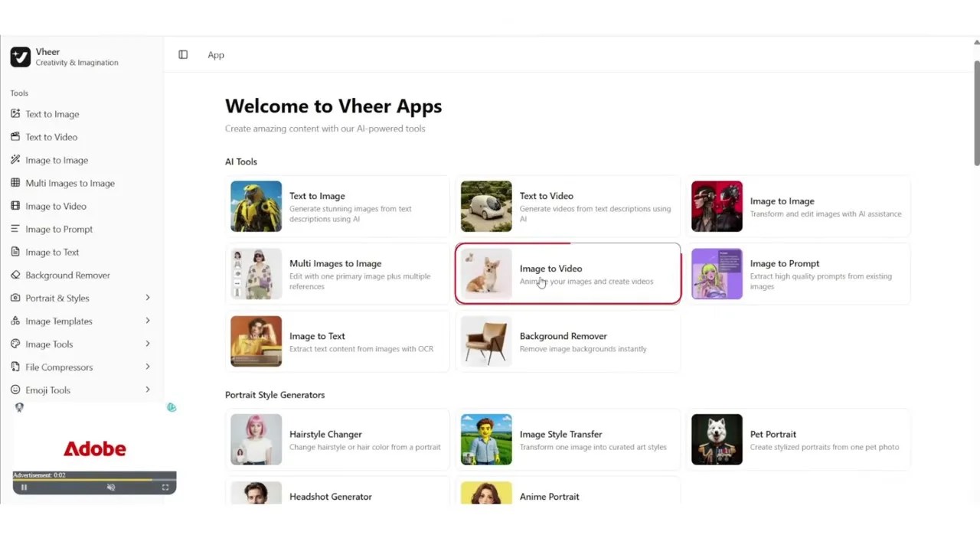
Task: Click the white dog in uniform thumbnail
Action: pyautogui.click(x=717, y=439)
